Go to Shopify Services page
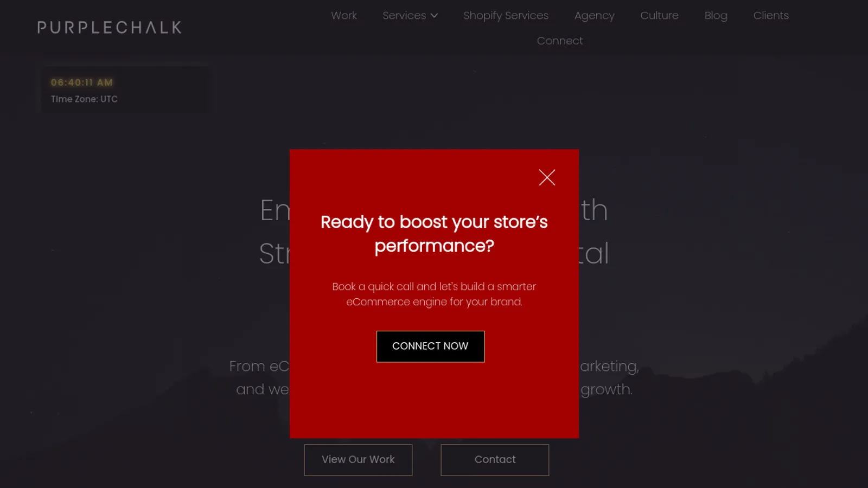The image size is (868, 488). pyautogui.click(x=506, y=16)
